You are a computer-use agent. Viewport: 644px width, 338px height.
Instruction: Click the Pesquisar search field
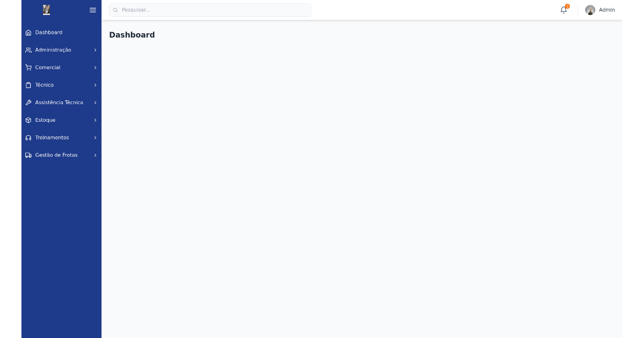(210, 10)
